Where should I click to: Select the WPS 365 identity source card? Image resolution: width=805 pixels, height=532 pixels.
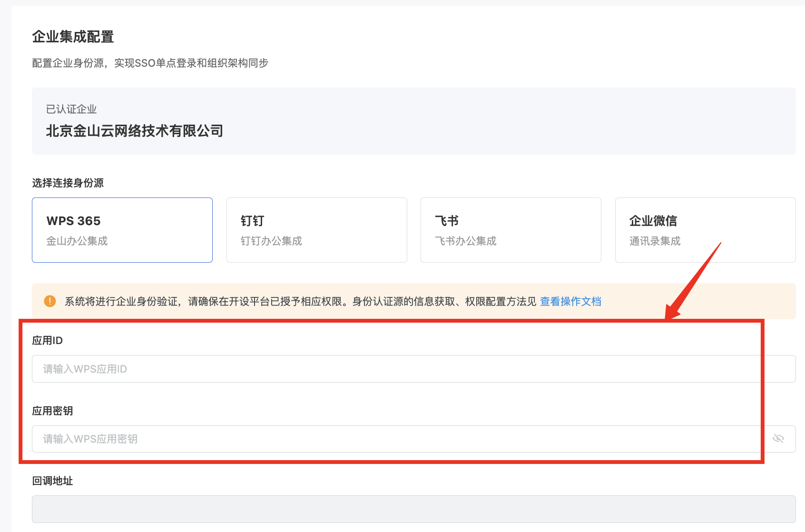[122, 230]
